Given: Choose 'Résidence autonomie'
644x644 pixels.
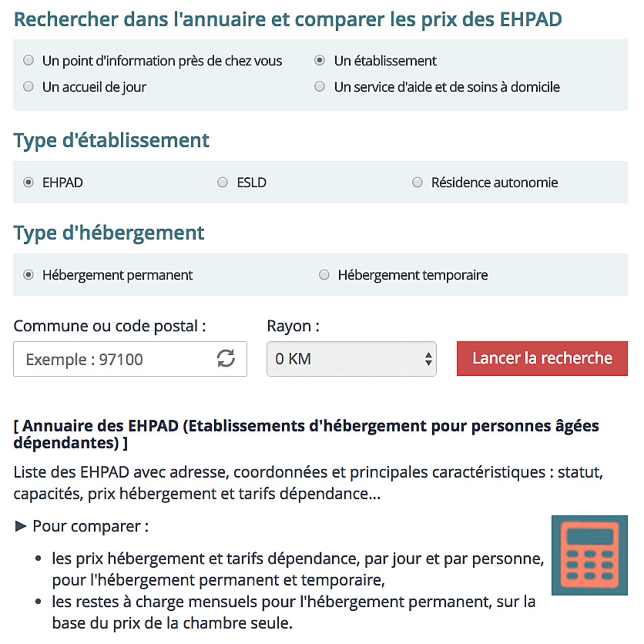Looking at the screenshot, I should pos(417,182).
